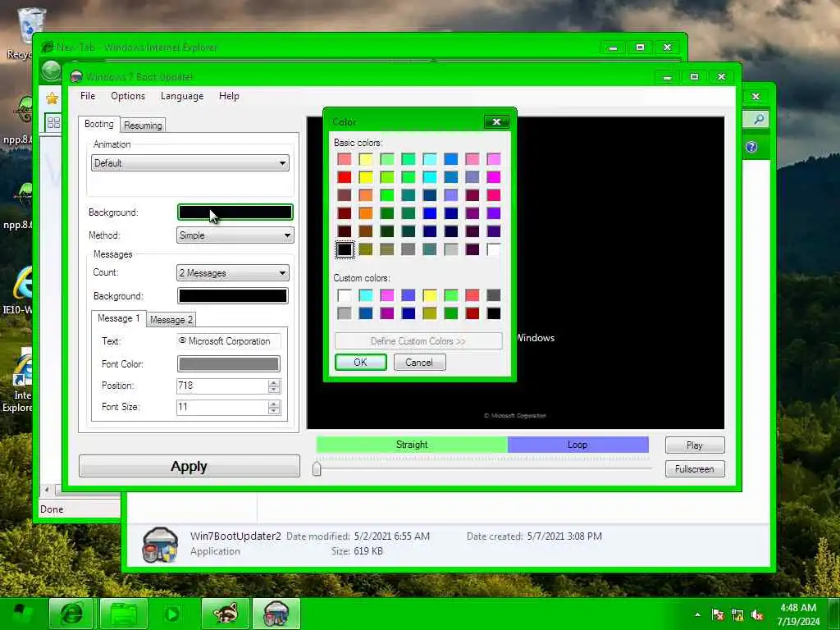
Task: Select the Win7BootUpdater taskbar icon
Action: [276, 614]
